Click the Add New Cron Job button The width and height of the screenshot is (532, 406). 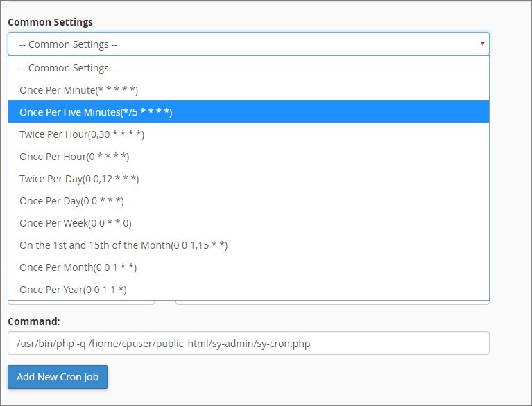58,376
